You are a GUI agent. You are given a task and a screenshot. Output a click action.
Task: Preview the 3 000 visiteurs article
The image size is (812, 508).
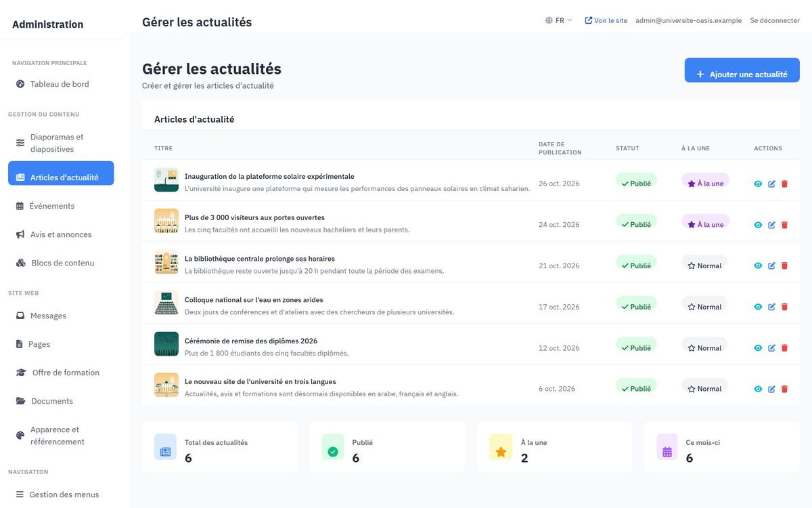pyautogui.click(x=758, y=225)
